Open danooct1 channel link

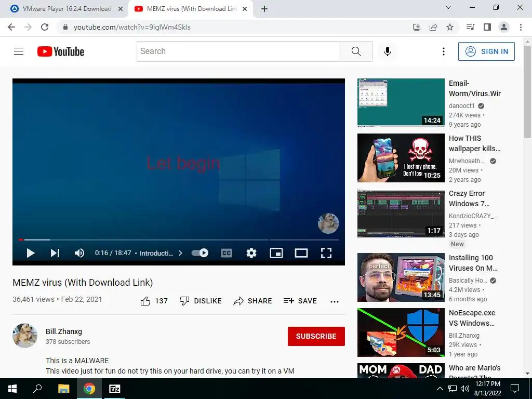462,106
